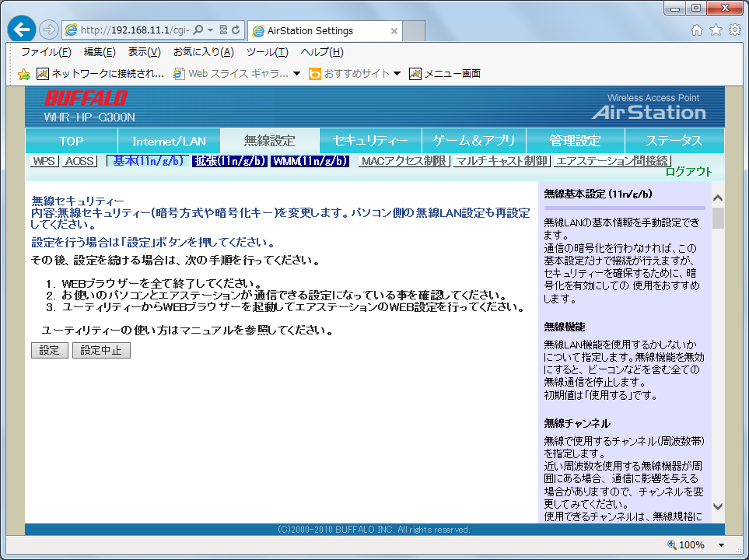
Task: Select the 管理設定 tab
Action: 575,141
